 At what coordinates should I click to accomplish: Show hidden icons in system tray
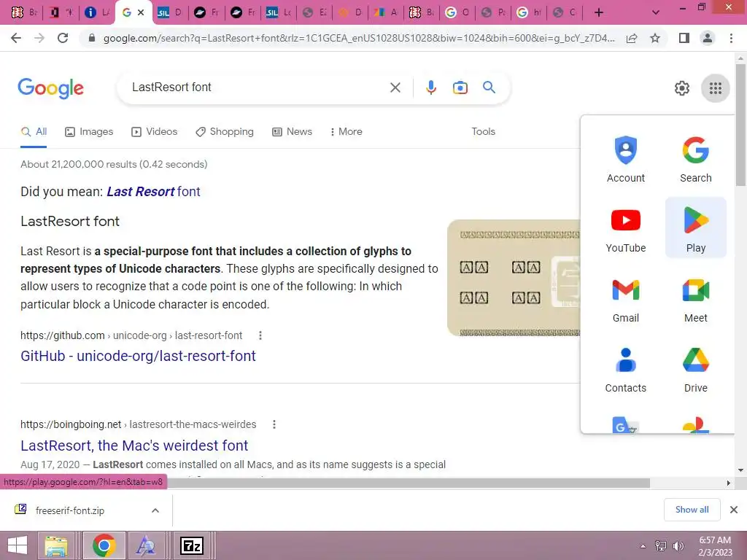643,546
